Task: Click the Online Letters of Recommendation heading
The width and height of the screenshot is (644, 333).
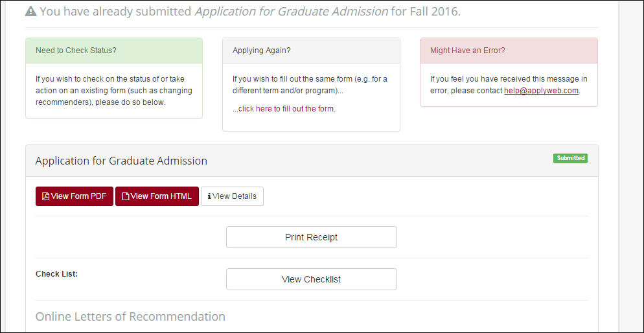Action: [130, 317]
